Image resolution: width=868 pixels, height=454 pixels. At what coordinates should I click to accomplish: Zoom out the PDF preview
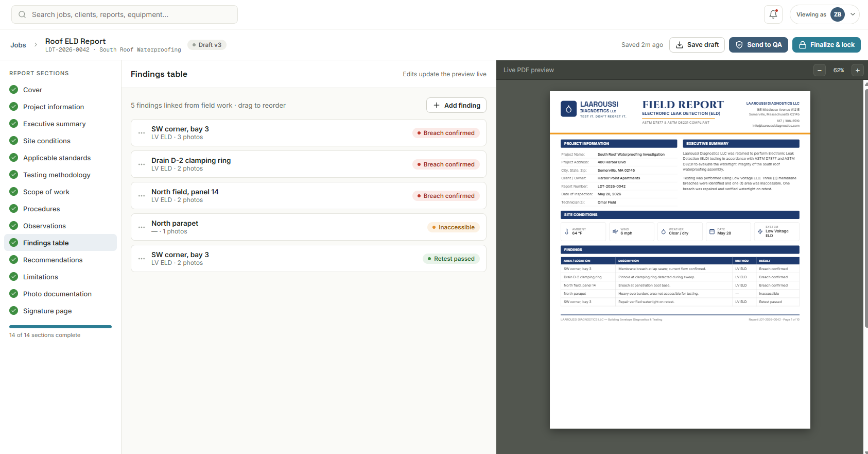tap(820, 70)
